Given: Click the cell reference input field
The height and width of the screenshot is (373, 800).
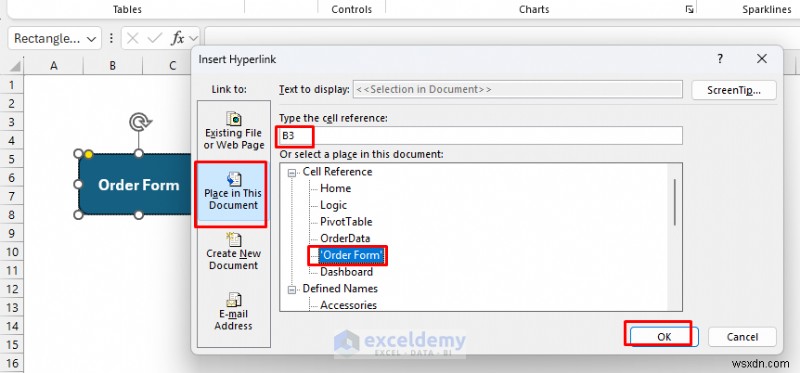Looking at the screenshot, I should click(481, 136).
